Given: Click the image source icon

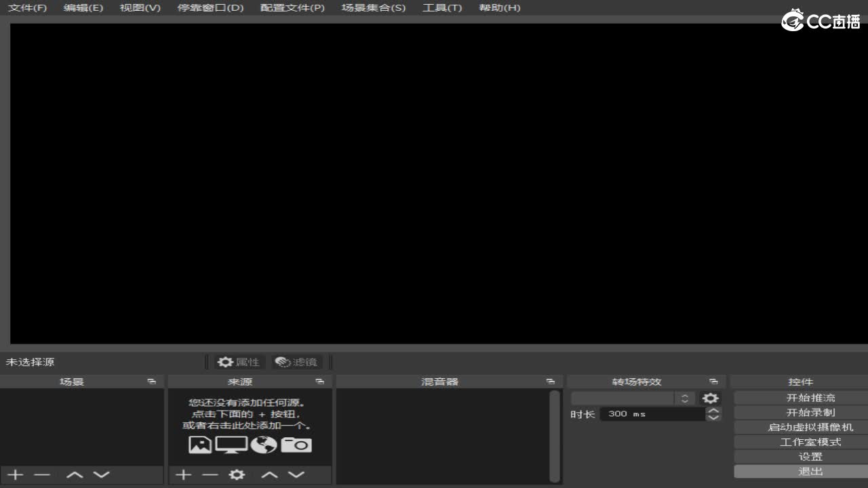Looking at the screenshot, I should (200, 445).
